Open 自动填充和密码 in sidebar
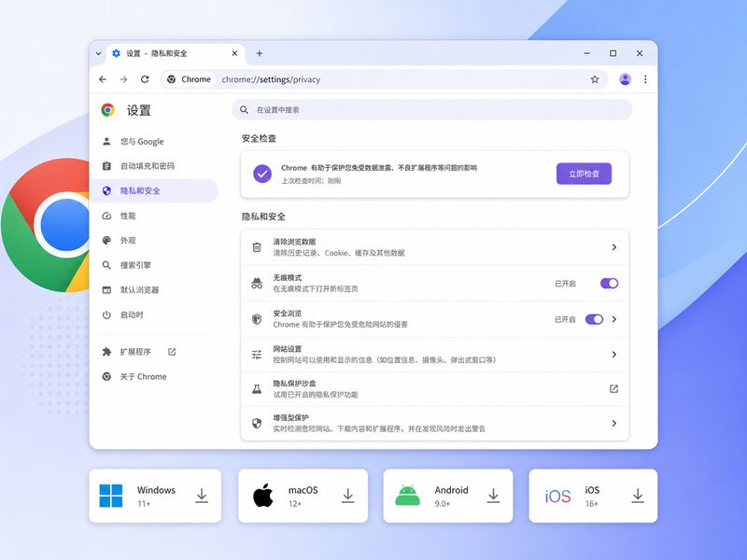The image size is (747, 560). click(x=154, y=166)
